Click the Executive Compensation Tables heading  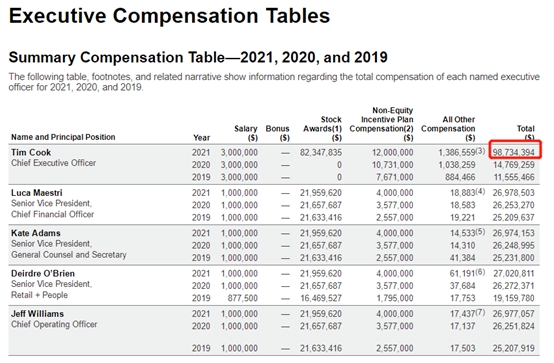[170, 16]
